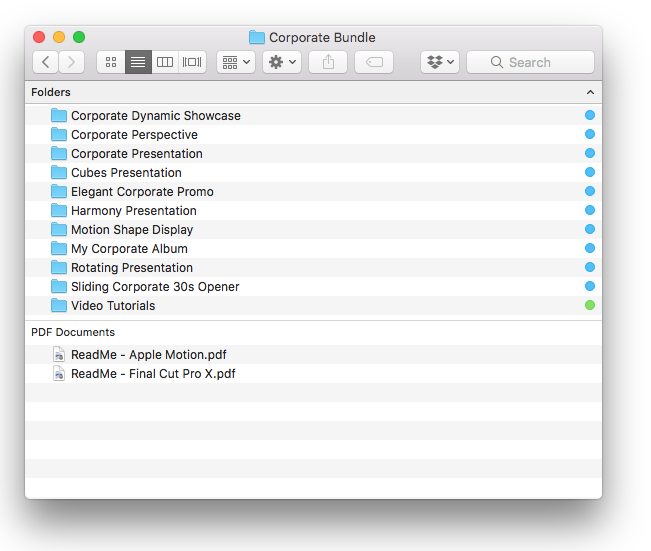The image size is (651, 551).
Task: Click the blue tag dot of Rotating Presentation
Action: click(590, 267)
